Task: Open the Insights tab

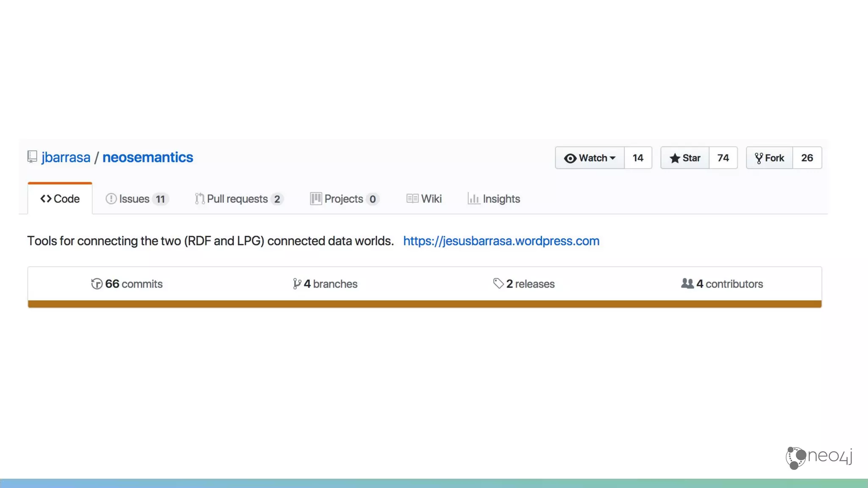Action: point(494,199)
